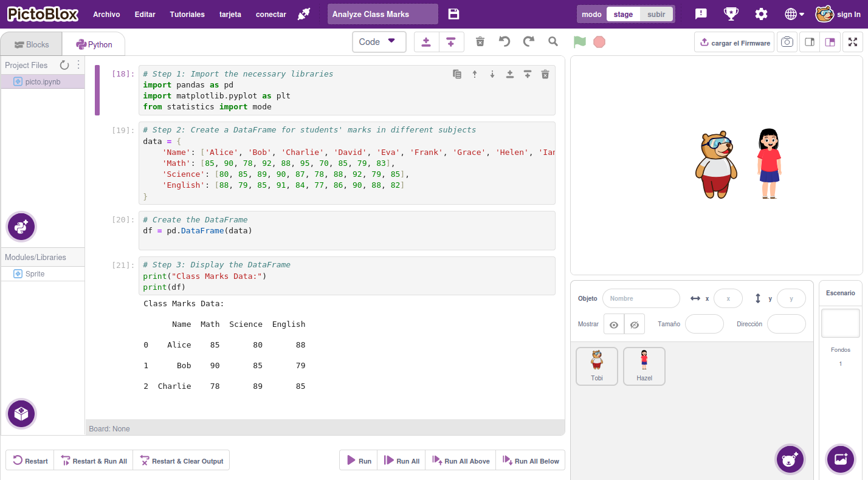This screenshot has width=868, height=480.
Task: Open the Code cell type dropdown
Action: 379,42
